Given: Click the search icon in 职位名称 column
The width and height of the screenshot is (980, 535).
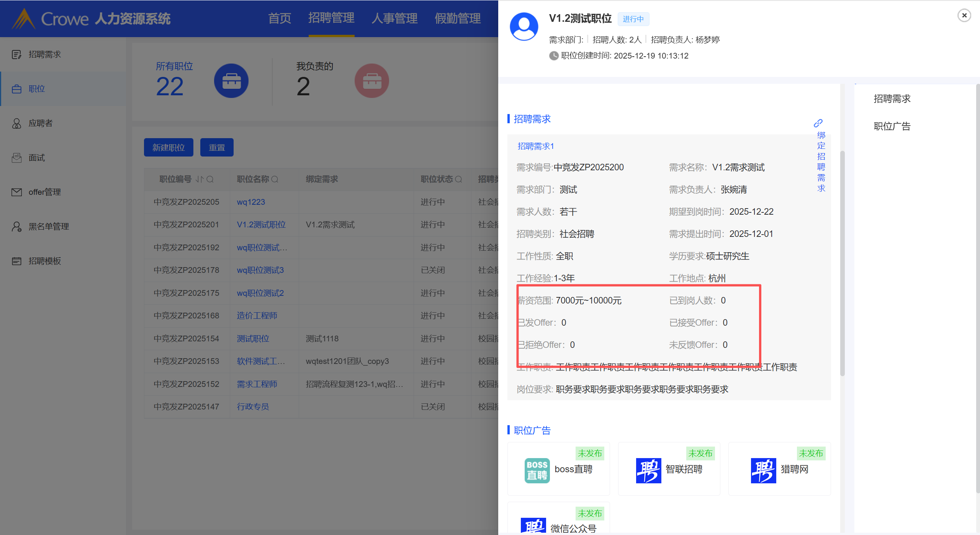Looking at the screenshot, I should [x=275, y=179].
